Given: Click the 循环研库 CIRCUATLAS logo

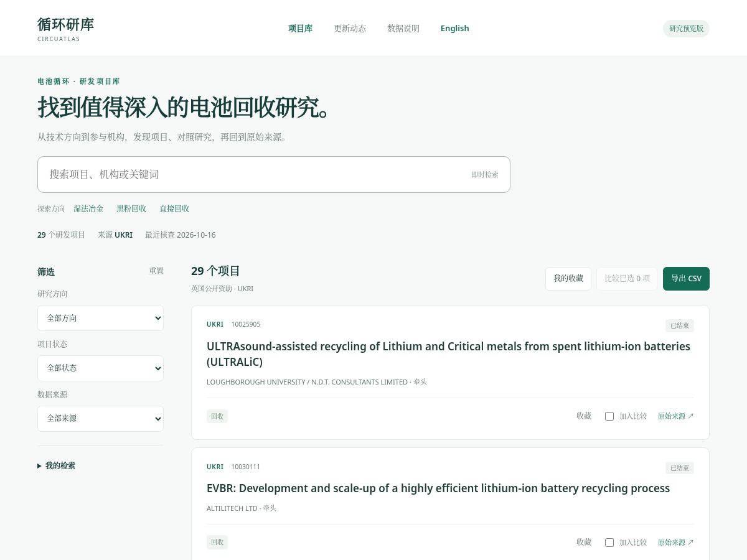Looking at the screenshot, I should tap(65, 29).
